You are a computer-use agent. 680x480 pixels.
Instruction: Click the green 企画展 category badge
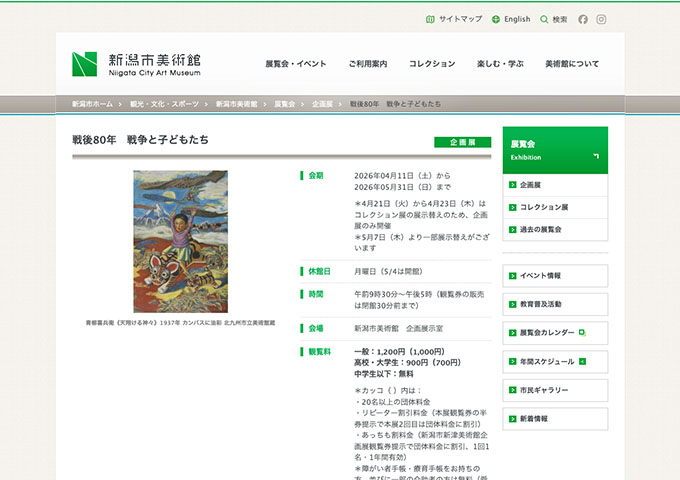point(462,142)
